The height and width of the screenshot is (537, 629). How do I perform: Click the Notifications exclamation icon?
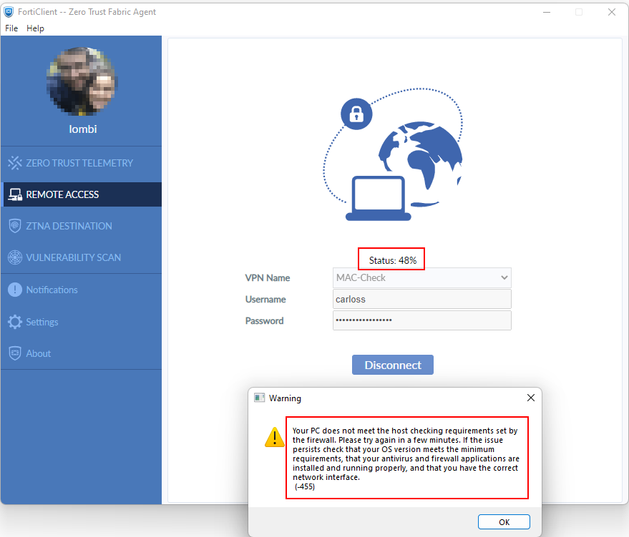pos(15,290)
